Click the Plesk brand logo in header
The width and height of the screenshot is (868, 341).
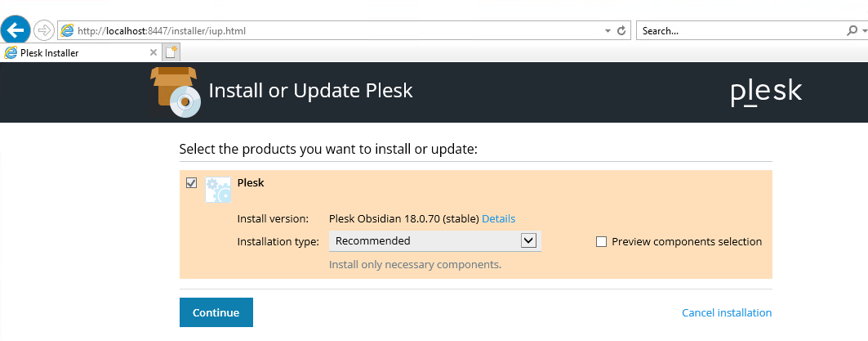tap(766, 92)
